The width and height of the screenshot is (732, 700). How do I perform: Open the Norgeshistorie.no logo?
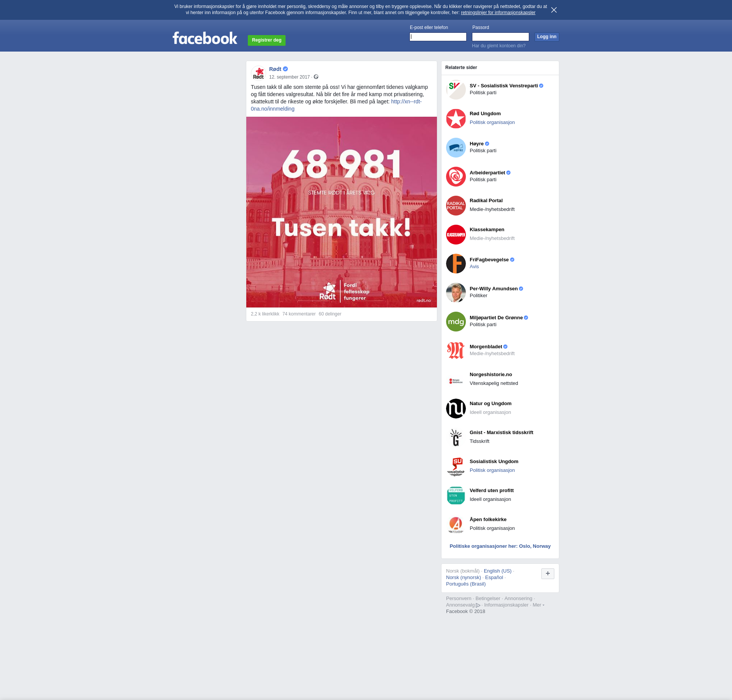click(x=456, y=380)
